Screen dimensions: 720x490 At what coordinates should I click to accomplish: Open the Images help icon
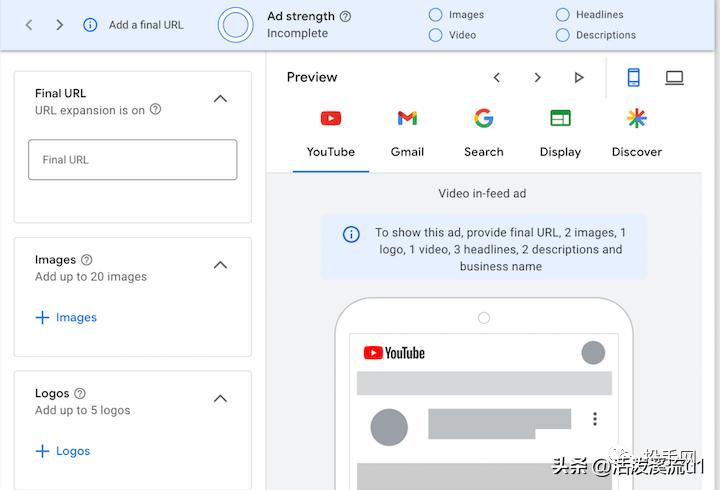[x=86, y=260]
